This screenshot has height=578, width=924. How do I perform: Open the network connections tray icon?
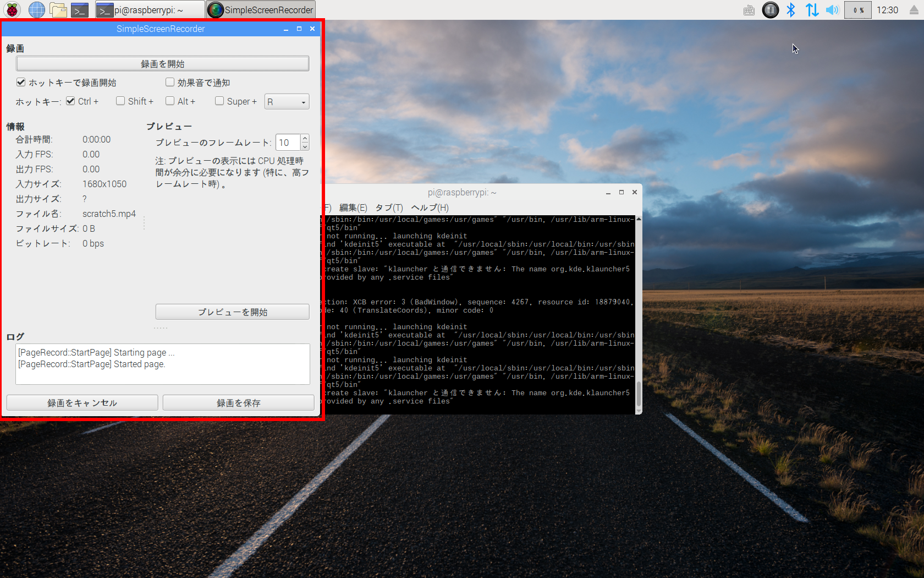(812, 10)
